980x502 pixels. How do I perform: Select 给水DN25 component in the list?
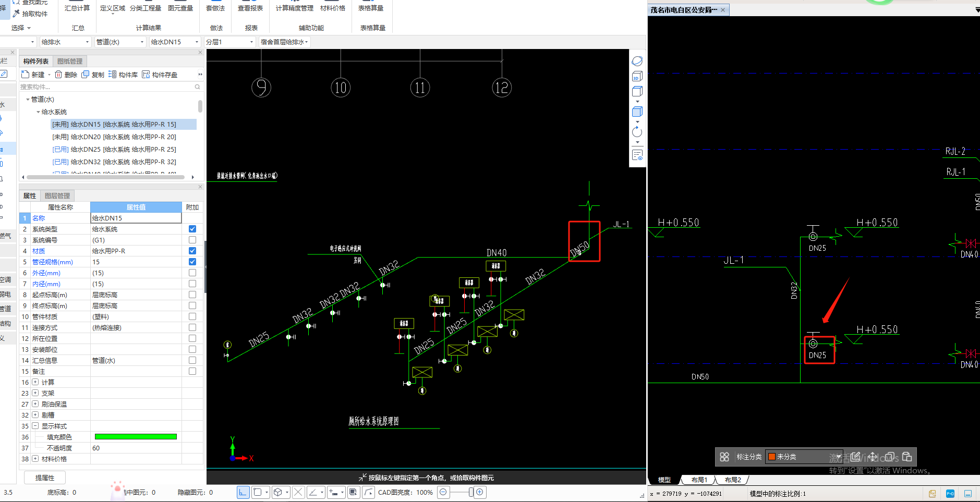[114, 149]
